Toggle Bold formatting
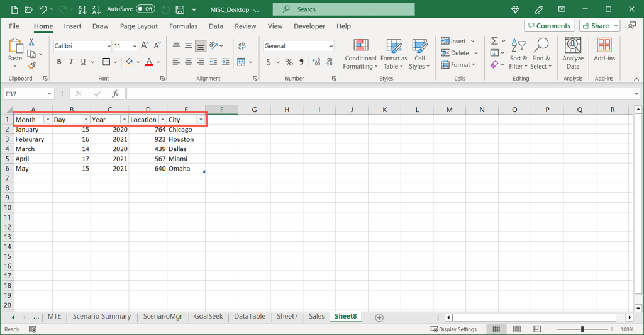 [59, 62]
